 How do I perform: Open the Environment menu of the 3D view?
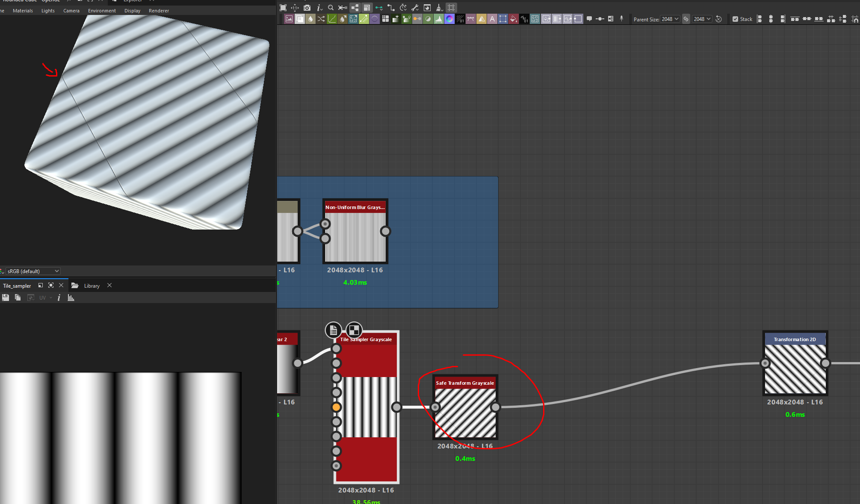tap(102, 11)
